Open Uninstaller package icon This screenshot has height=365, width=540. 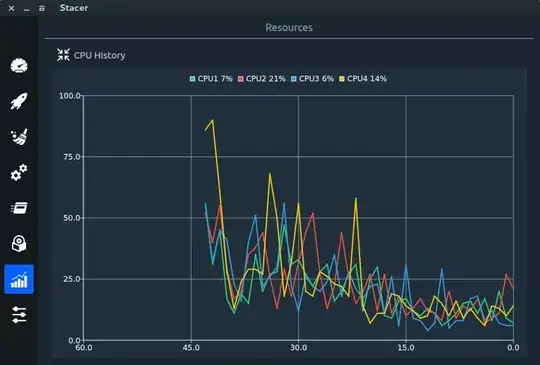click(19, 243)
